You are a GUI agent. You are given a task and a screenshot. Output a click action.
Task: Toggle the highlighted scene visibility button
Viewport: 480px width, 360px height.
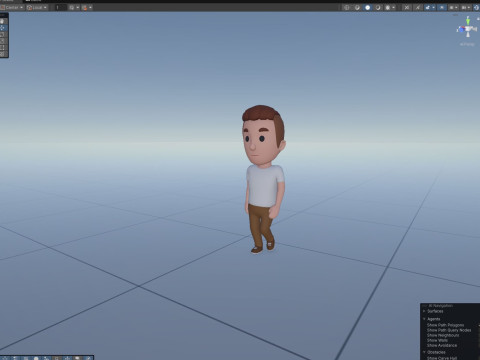click(442, 7)
